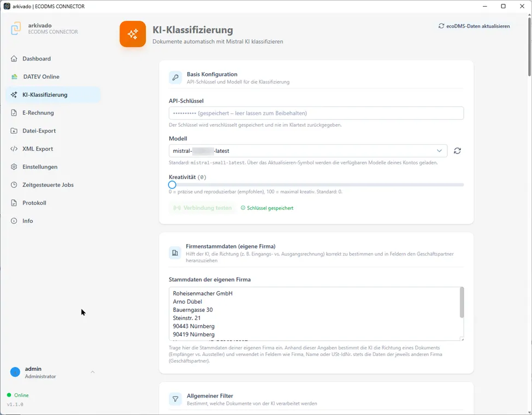Image resolution: width=532 pixels, height=415 pixels.
Task: Open DATEV Online section
Action: pos(53,76)
